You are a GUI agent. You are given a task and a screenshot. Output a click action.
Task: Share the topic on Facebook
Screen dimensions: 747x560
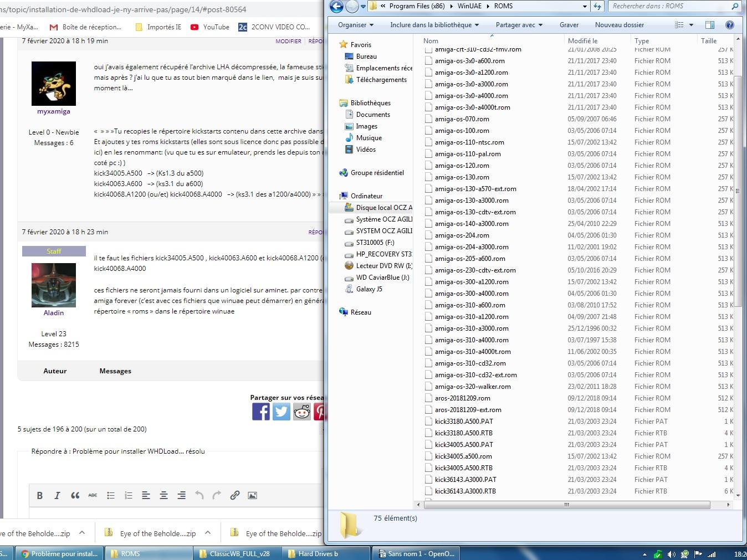pos(261,411)
